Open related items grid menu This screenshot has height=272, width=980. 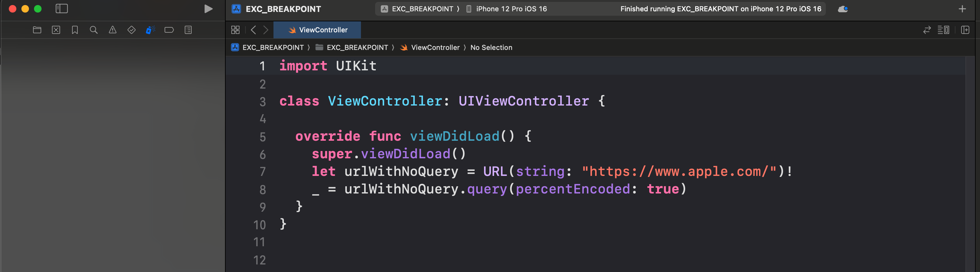(x=235, y=30)
